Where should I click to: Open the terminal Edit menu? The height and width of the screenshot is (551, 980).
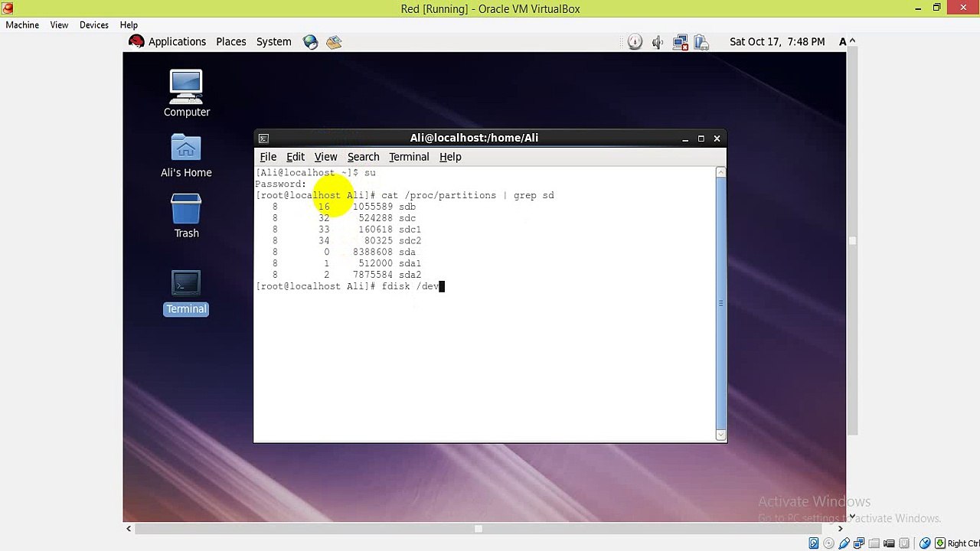296,157
